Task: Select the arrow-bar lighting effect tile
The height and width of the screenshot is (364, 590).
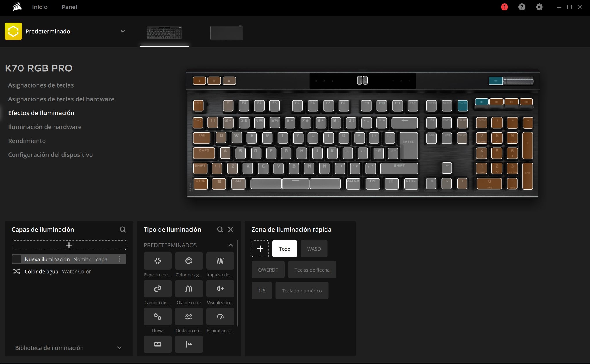Action: coord(189,344)
